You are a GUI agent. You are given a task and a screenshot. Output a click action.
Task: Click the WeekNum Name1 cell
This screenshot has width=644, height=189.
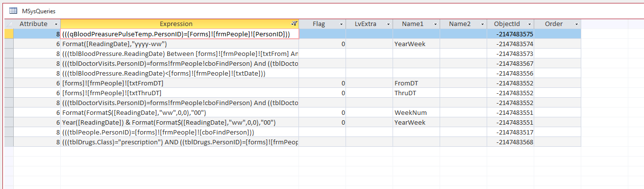point(416,112)
